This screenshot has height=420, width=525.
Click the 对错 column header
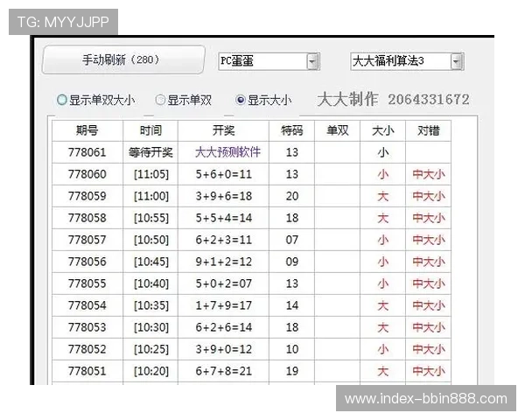428,130
